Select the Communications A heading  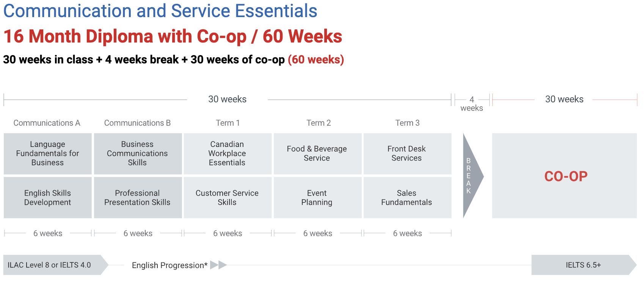tap(47, 123)
